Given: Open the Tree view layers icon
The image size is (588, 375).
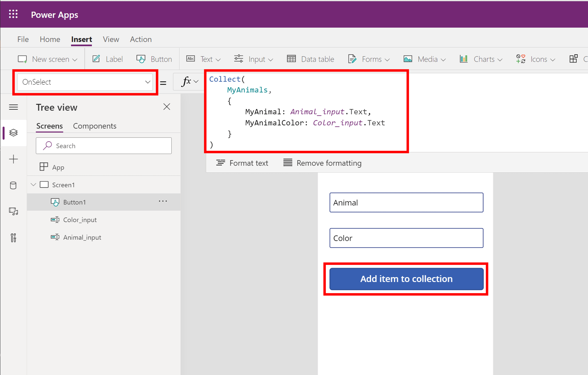Looking at the screenshot, I should (x=13, y=133).
